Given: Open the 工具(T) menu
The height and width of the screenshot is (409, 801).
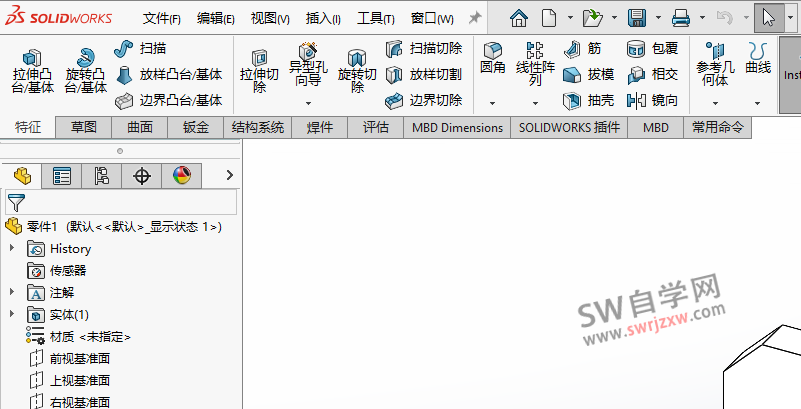Looking at the screenshot, I should [x=375, y=19].
